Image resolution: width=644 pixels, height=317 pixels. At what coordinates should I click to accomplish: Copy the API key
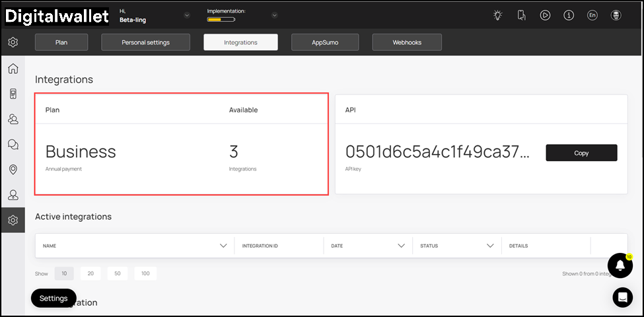tap(581, 153)
